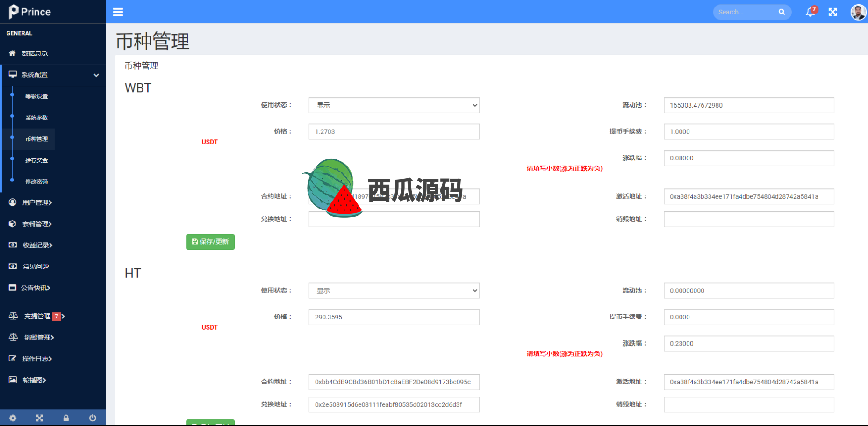868x426 pixels.
Task: Open 常见问题 page
Action: (x=36, y=267)
